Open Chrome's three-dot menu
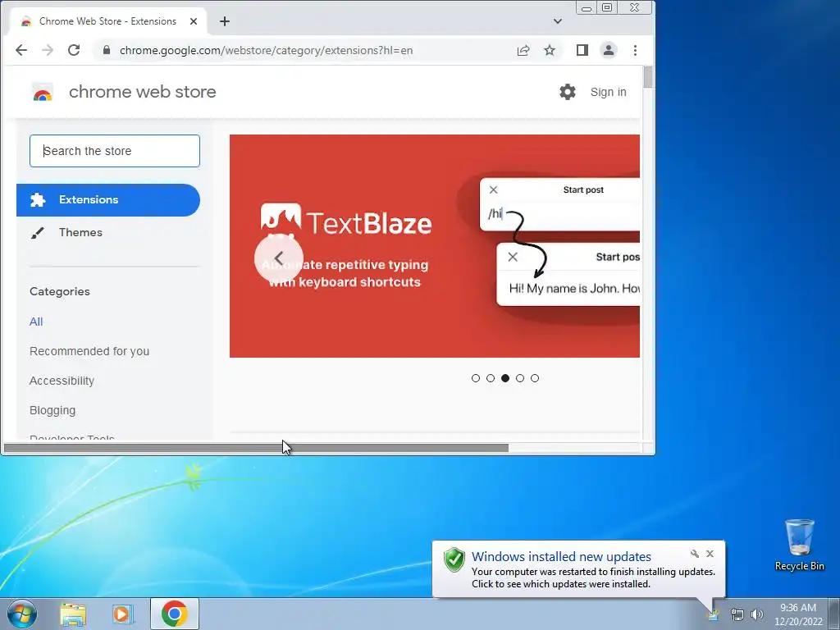The image size is (840, 630). click(x=636, y=50)
